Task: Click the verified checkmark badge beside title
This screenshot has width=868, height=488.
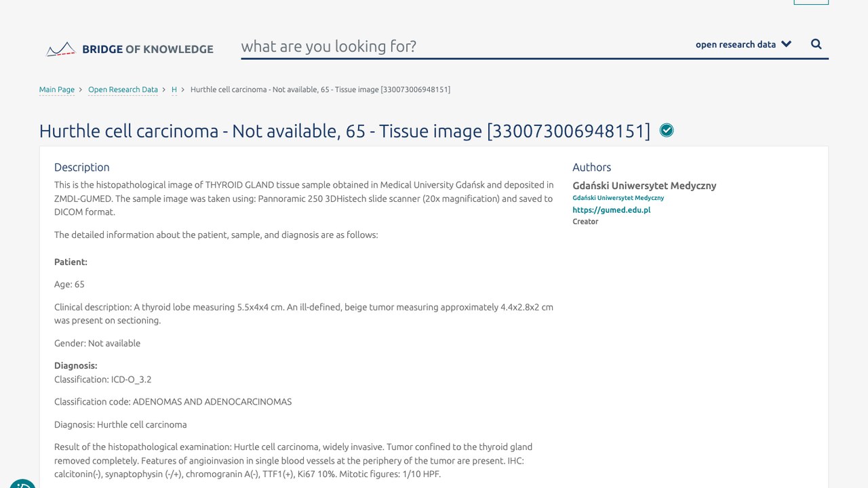Action: (667, 130)
